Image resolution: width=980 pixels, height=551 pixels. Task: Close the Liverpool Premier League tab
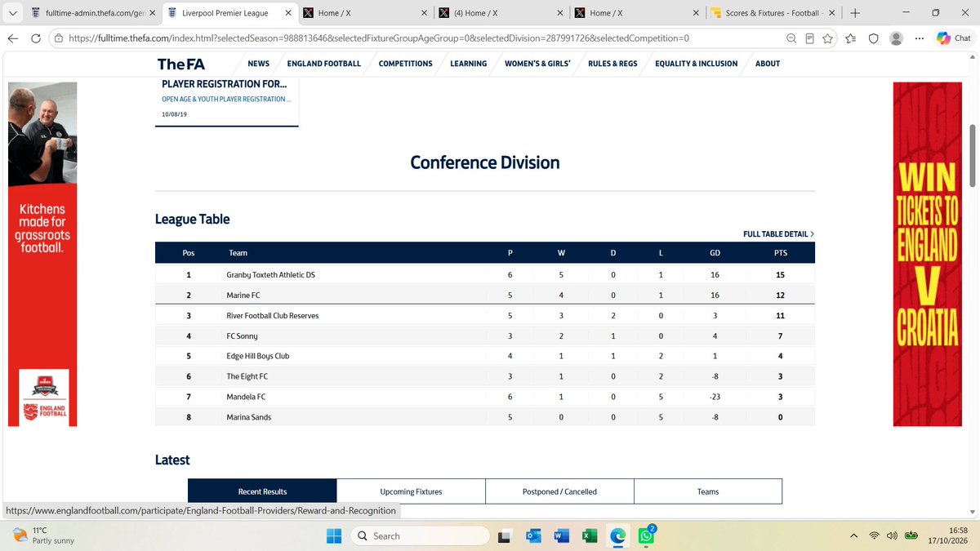point(287,13)
